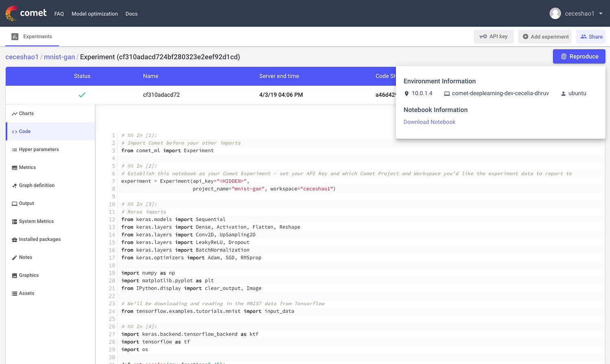Click the location pin icon beside 10.0.1.4
The height and width of the screenshot is (364, 610).
(406, 94)
